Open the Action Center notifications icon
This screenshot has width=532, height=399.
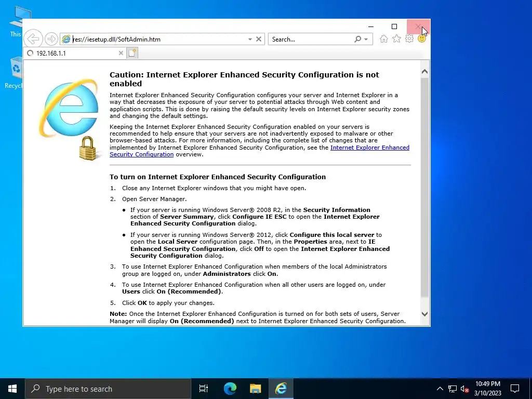pos(515,389)
